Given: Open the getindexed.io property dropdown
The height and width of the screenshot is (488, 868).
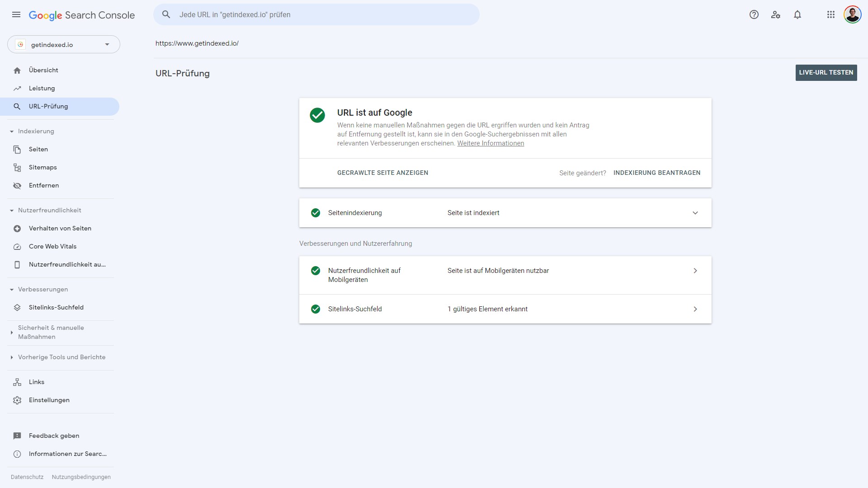Looking at the screenshot, I should [63, 45].
